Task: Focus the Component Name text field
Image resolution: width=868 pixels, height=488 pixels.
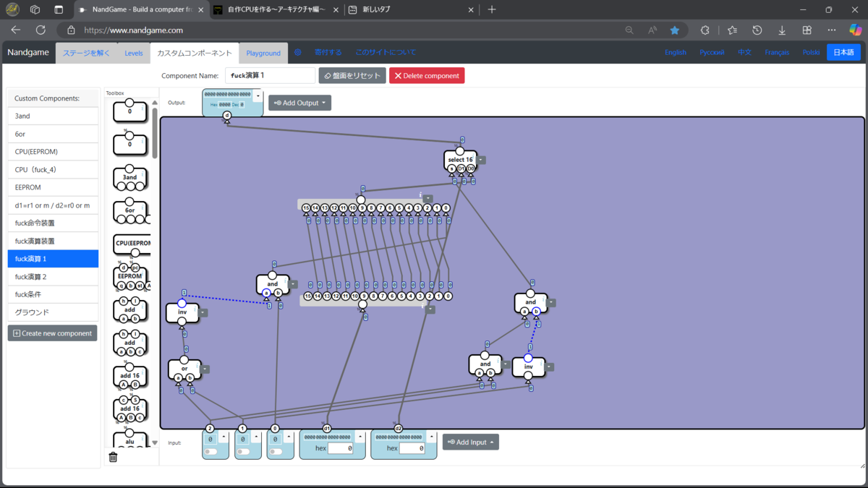Action: coord(270,76)
